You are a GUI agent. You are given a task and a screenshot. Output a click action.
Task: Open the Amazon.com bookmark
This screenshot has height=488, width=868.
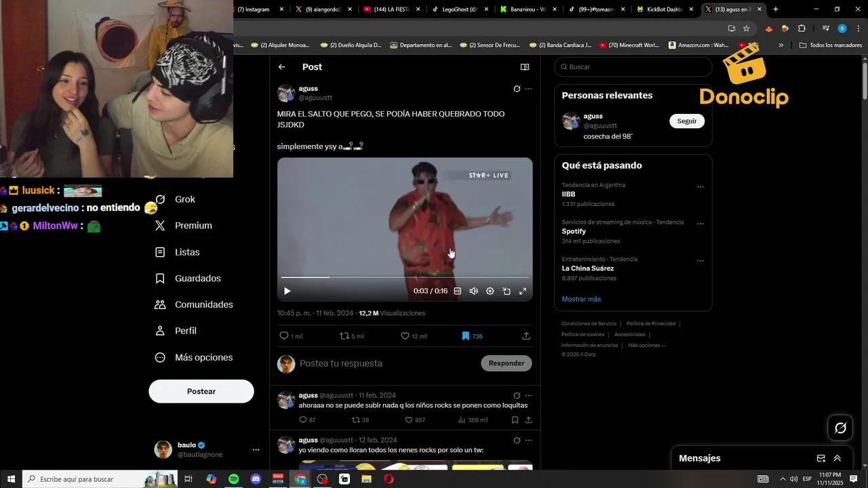click(x=698, y=45)
